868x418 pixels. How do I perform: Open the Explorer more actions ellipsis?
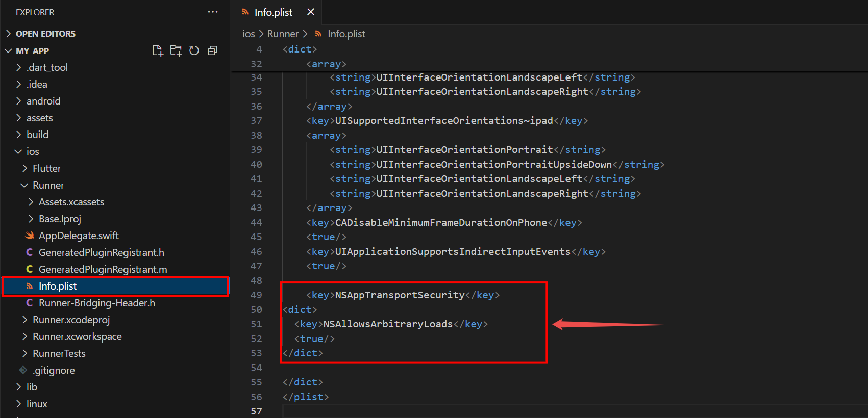[x=213, y=12]
